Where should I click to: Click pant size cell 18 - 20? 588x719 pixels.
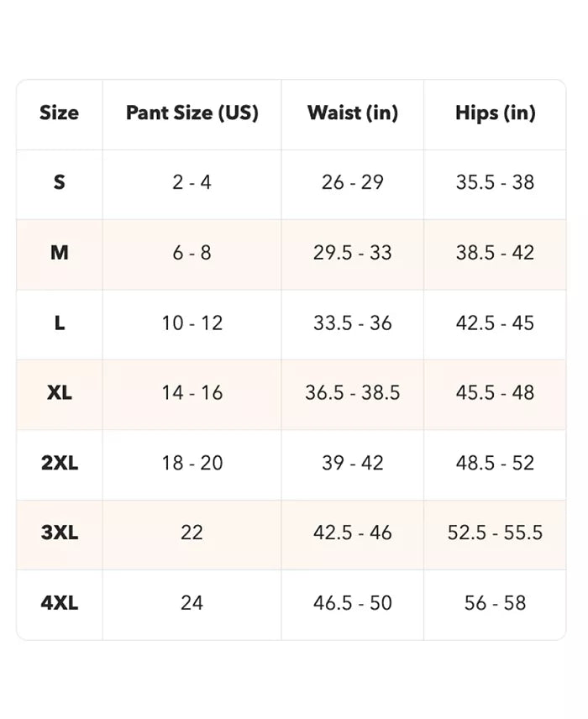[x=192, y=463]
